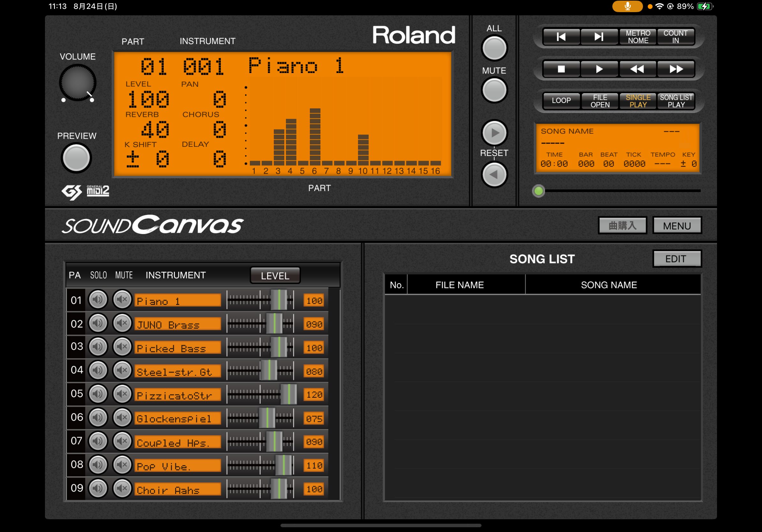Fast forward the song
This screenshot has width=762, height=532.
676,69
